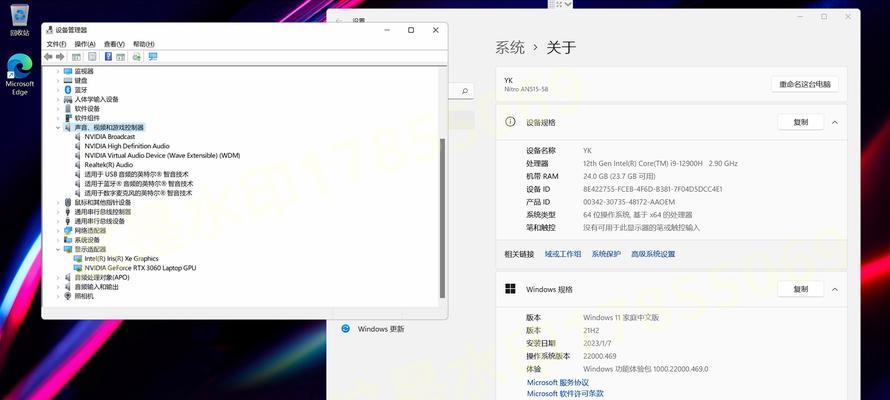Click device ID text 8E422755-FCEB-4F6D-B381-7F04D5DCC4E1

pyautogui.click(x=653, y=189)
